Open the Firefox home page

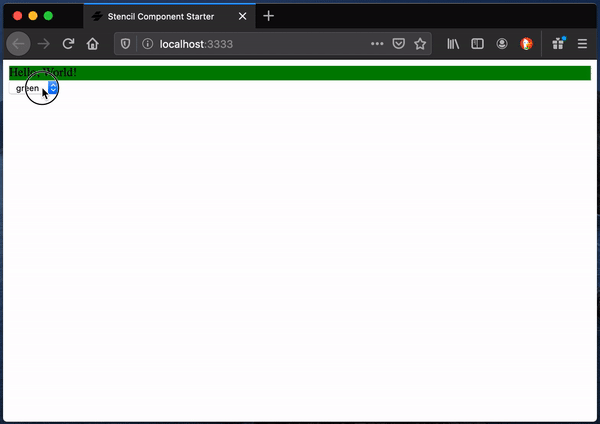(x=93, y=44)
